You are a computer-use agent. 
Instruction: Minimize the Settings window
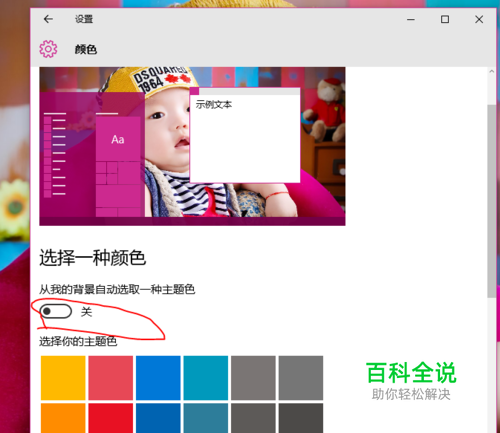pyautogui.click(x=411, y=19)
